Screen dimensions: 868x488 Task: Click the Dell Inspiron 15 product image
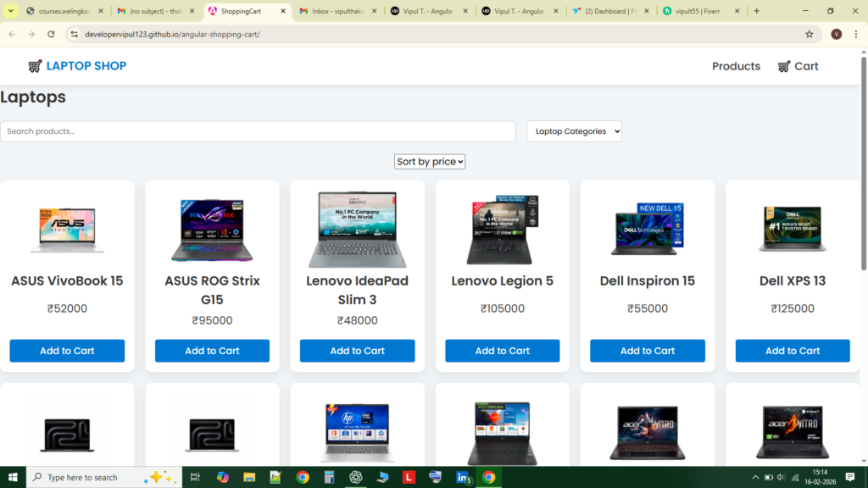647,229
